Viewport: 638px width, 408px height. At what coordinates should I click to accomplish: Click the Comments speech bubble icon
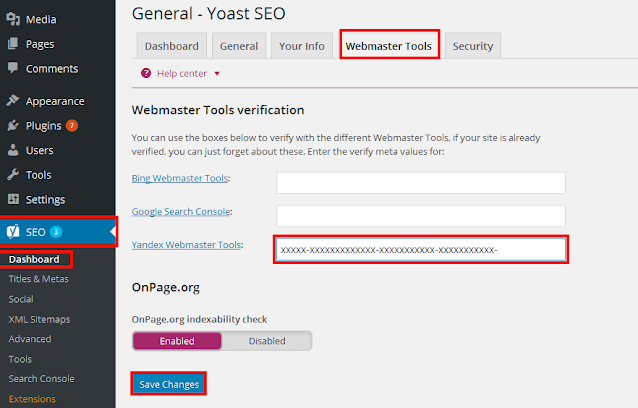click(x=13, y=68)
